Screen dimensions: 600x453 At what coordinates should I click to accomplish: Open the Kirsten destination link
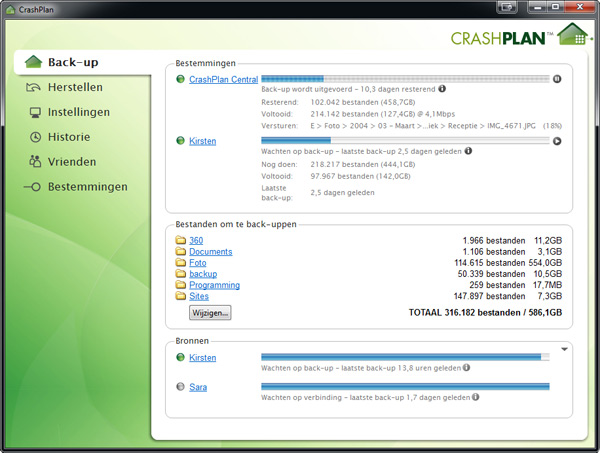pos(202,141)
